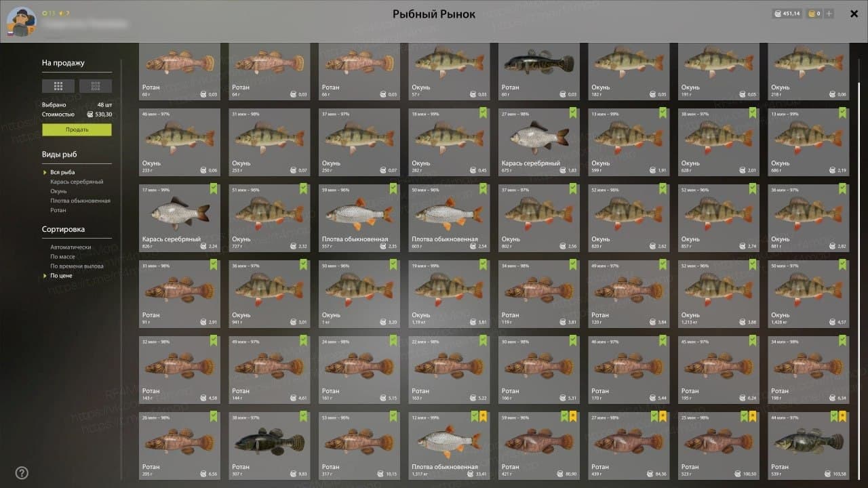
Task: Click the gold coin balance showing 0
Action: (814, 14)
